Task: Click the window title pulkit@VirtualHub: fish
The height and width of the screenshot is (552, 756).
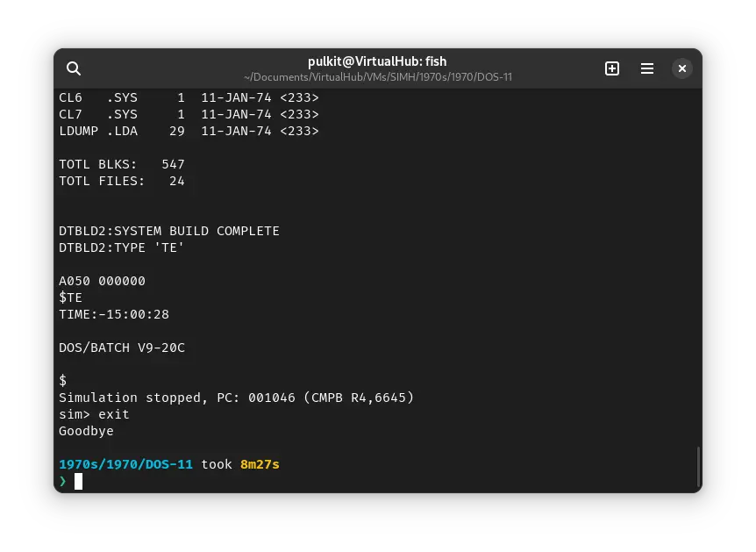Action: pos(377,61)
